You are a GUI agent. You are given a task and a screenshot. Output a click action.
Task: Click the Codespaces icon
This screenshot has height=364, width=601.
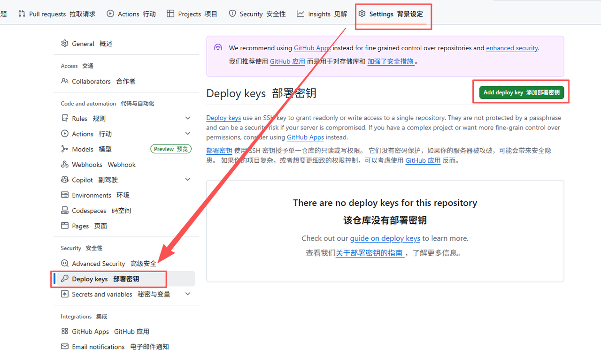click(65, 210)
